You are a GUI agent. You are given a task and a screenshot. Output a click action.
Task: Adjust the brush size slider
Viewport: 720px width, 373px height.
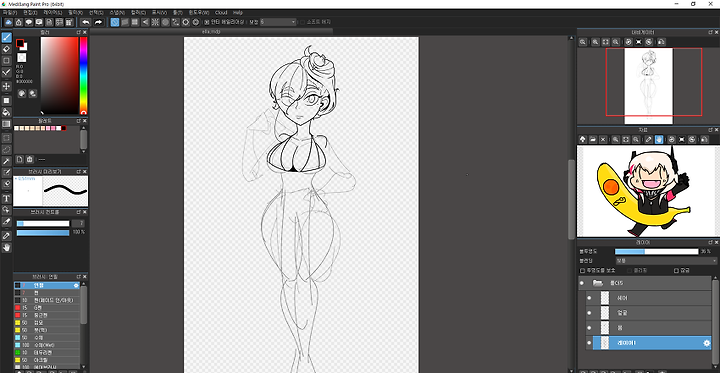(43, 224)
